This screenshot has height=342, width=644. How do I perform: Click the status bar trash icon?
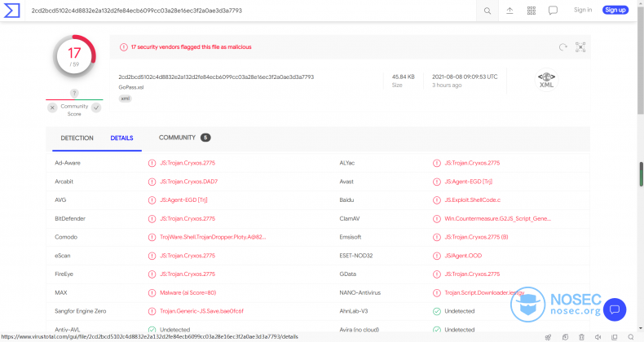[x=581, y=337]
